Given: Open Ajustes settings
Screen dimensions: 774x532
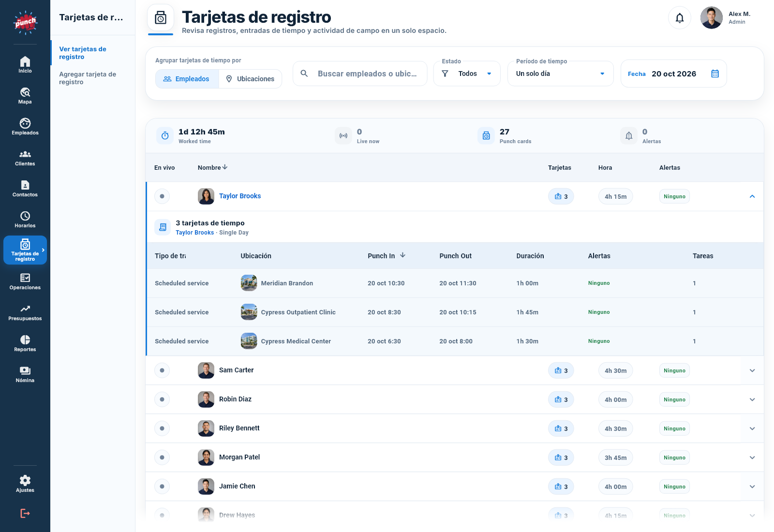Looking at the screenshot, I should 25,484.
